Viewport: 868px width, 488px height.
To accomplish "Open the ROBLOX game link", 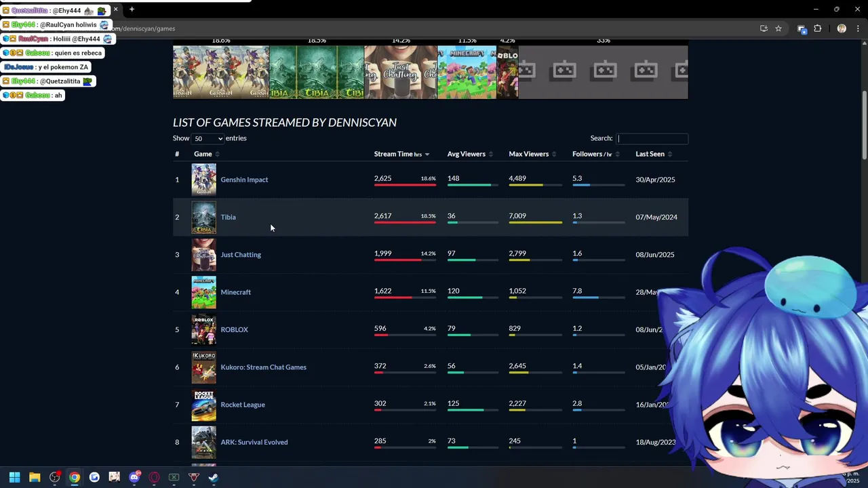I will pos(234,329).
